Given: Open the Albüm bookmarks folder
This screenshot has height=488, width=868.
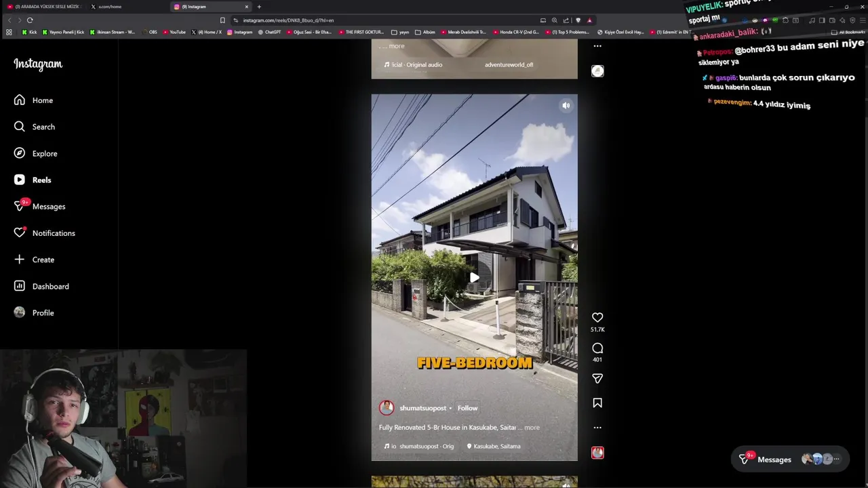Looking at the screenshot, I should [x=425, y=32].
